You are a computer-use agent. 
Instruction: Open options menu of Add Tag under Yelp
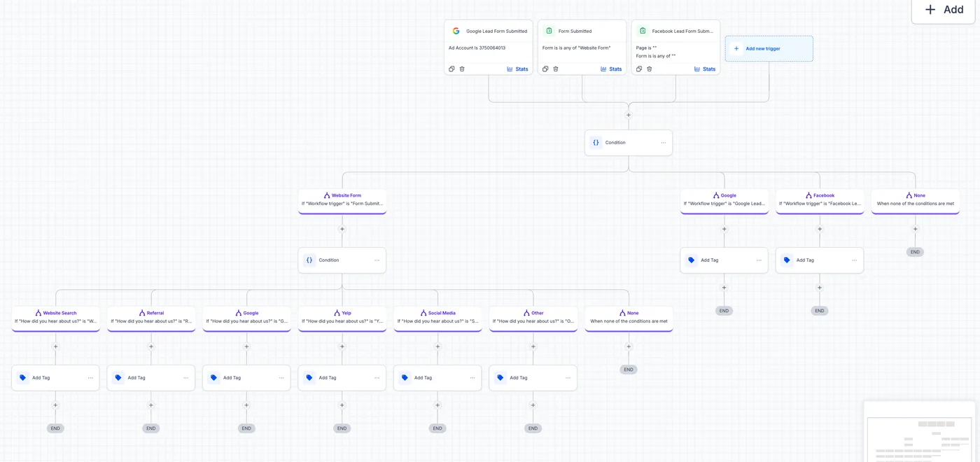tap(377, 378)
